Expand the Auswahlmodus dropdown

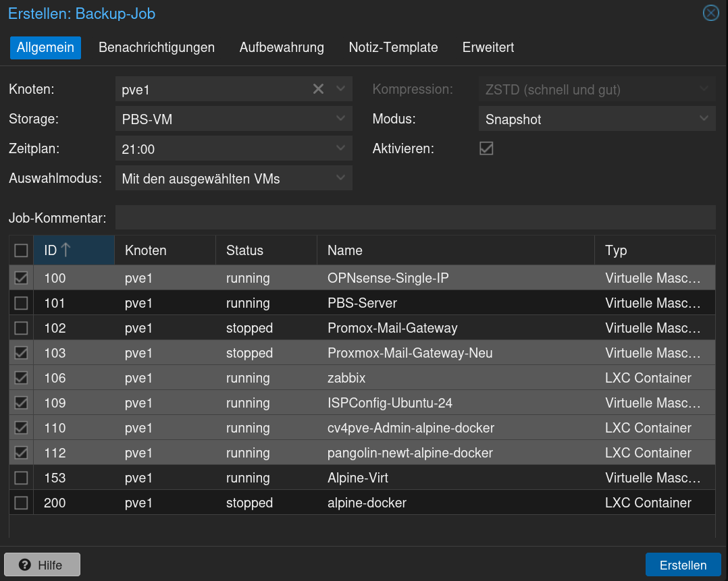point(340,179)
